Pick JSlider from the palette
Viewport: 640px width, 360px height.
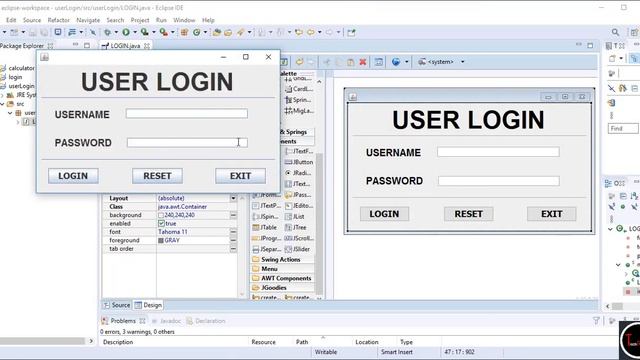pyautogui.click(x=298, y=249)
